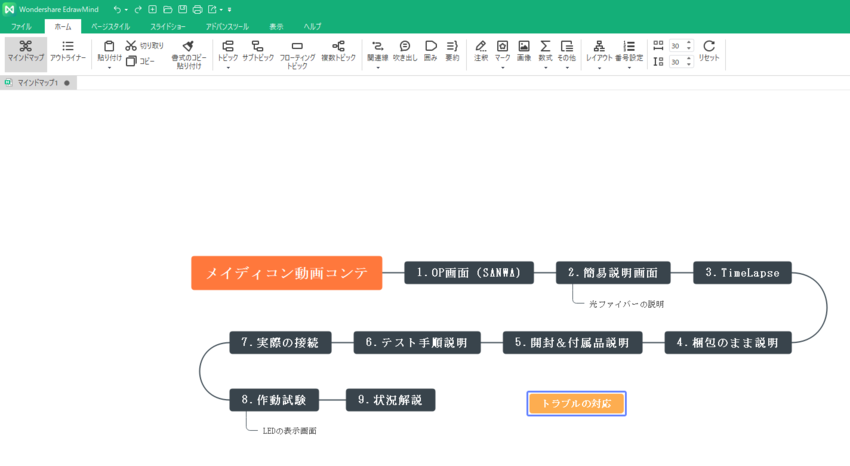Copy selection with the Copy icon

(131, 61)
